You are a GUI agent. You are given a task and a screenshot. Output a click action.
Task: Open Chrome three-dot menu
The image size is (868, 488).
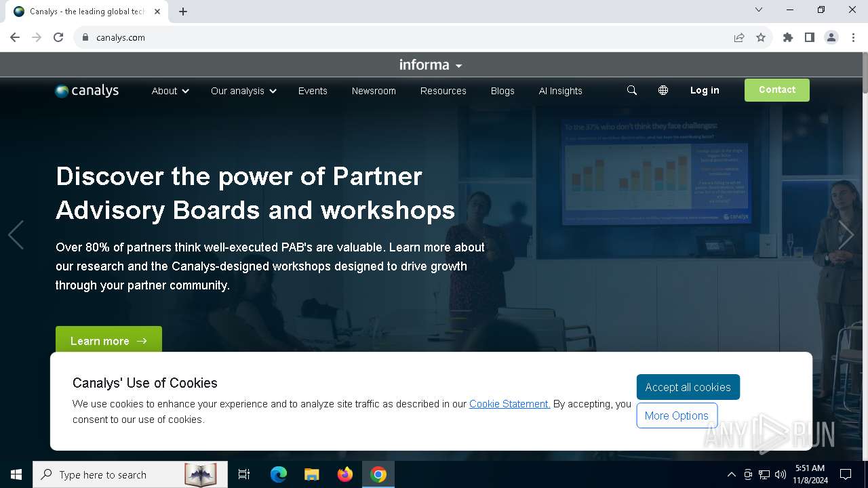(x=853, y=37)
